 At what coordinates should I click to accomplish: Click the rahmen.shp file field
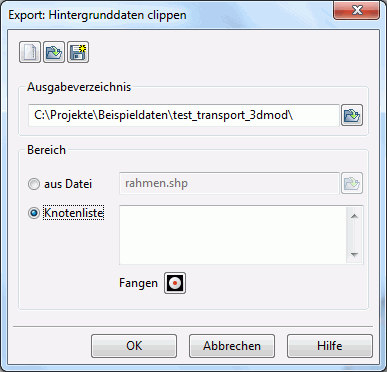pyautogui.click(x=229, y=183)
